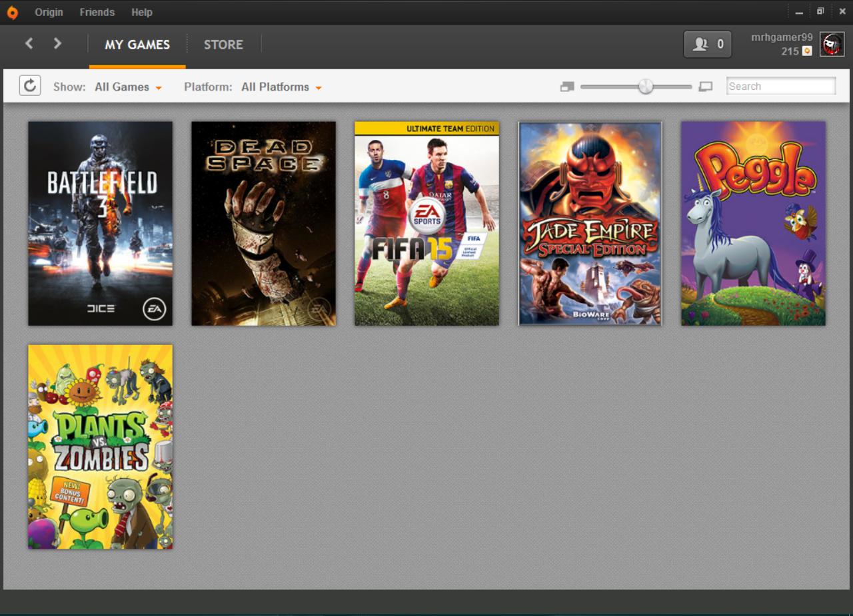Screen dimensions: 853x616
Task: Open the Help menu
Action: pyautogui.click(x=142, y=12)
